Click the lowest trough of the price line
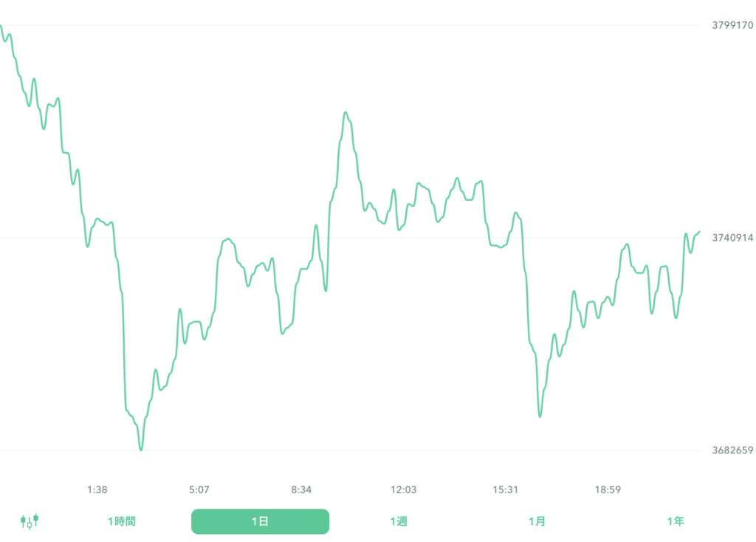The image size is (756, 542). point(141,449)
